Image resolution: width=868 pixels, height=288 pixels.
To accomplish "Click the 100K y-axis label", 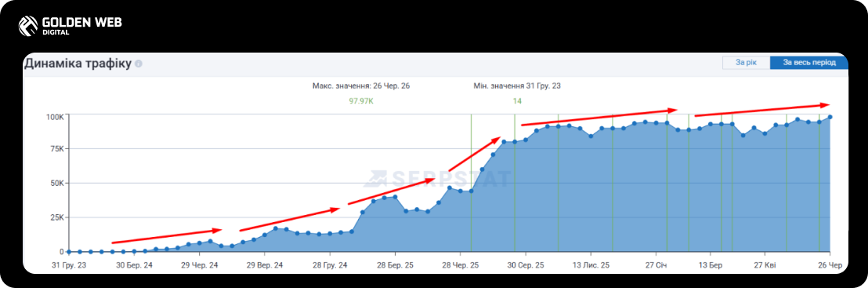I will (55, 116).
